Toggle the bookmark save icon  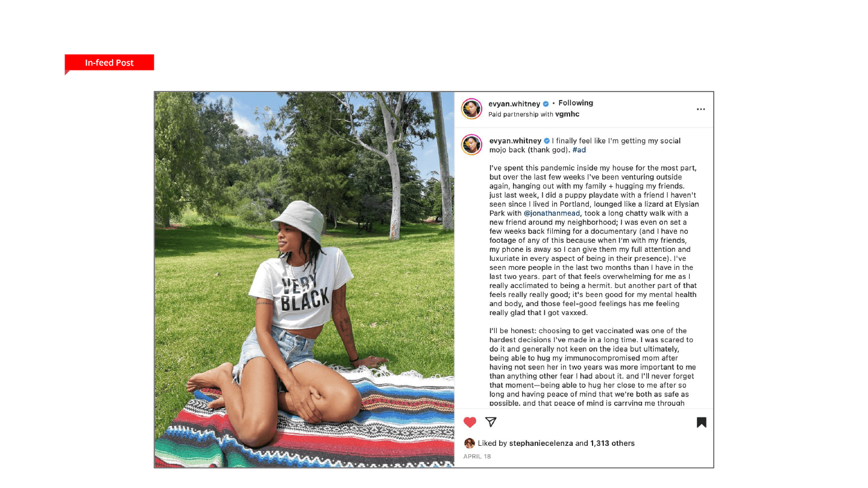click(702, 422)
